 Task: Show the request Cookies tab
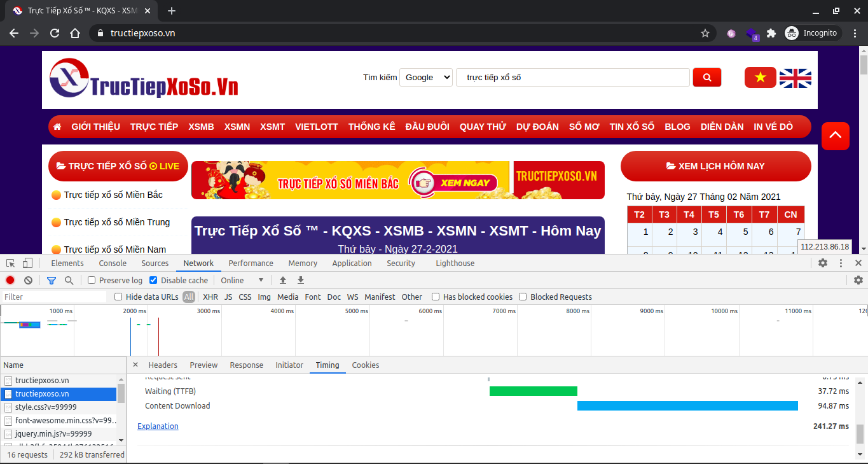coord(366,365)
